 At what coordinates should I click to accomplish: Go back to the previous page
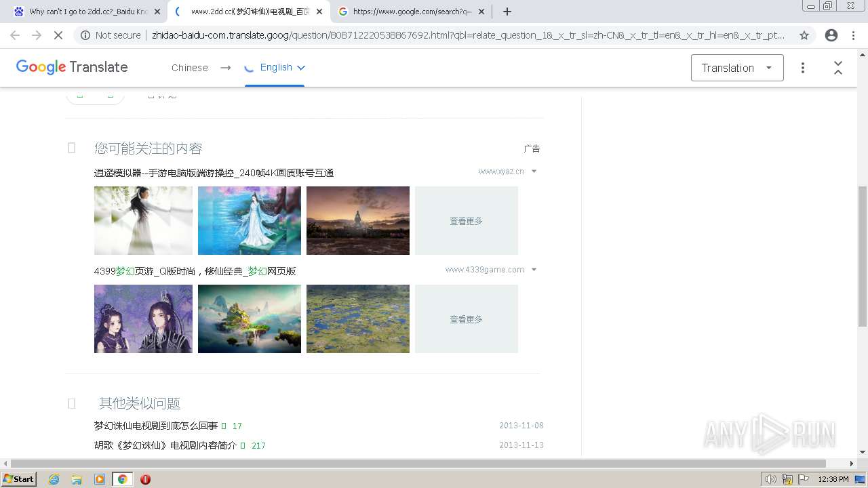tap(15, 35)
